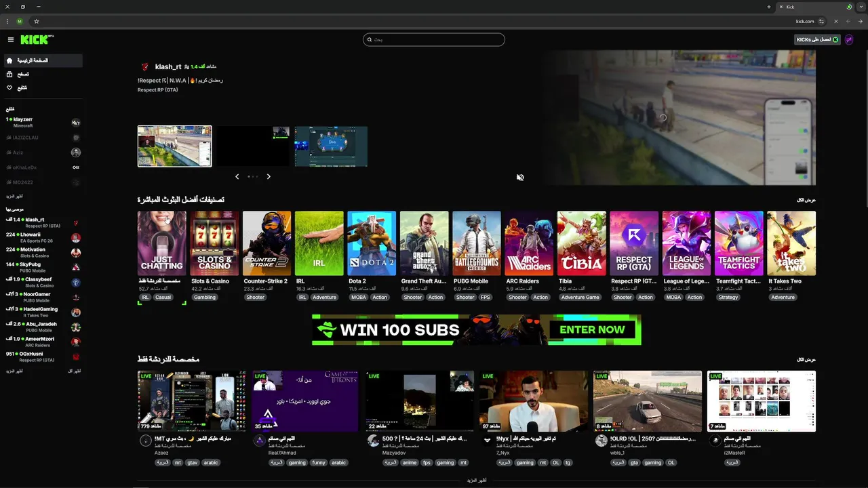The height and width of the screenshot is (488, 868).
Task: Click the WIN 100 SUBS banner's ENTER NOW button
Action: 592,330
